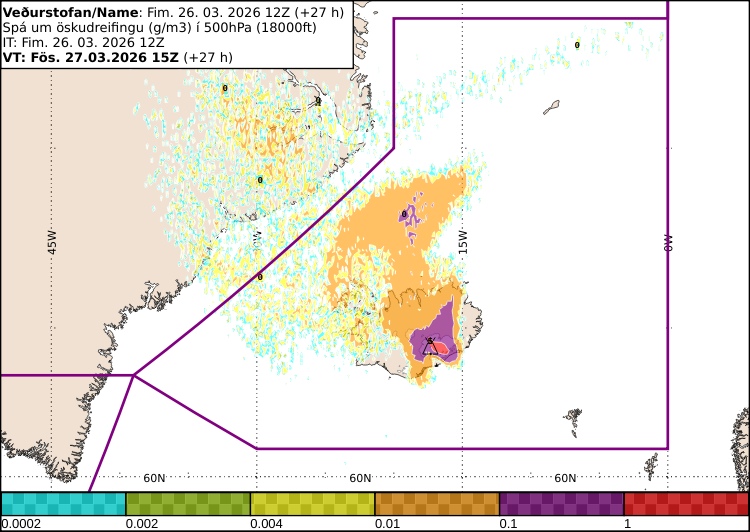Click the 0W longitude label

[668, 243]
